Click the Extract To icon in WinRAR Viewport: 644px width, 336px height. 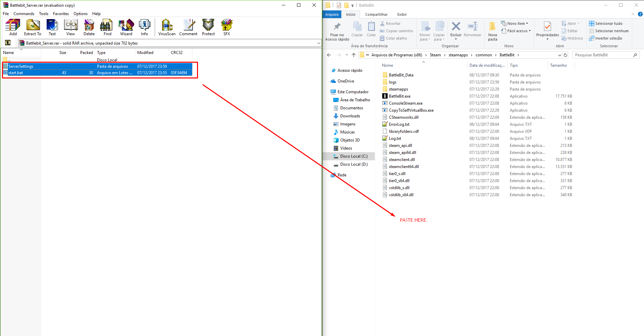(33, 27)
